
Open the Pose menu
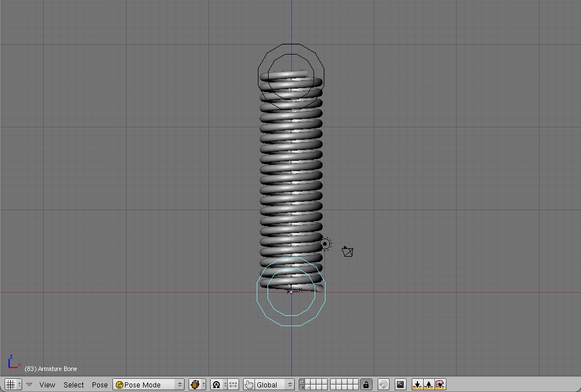pos(100,385)
